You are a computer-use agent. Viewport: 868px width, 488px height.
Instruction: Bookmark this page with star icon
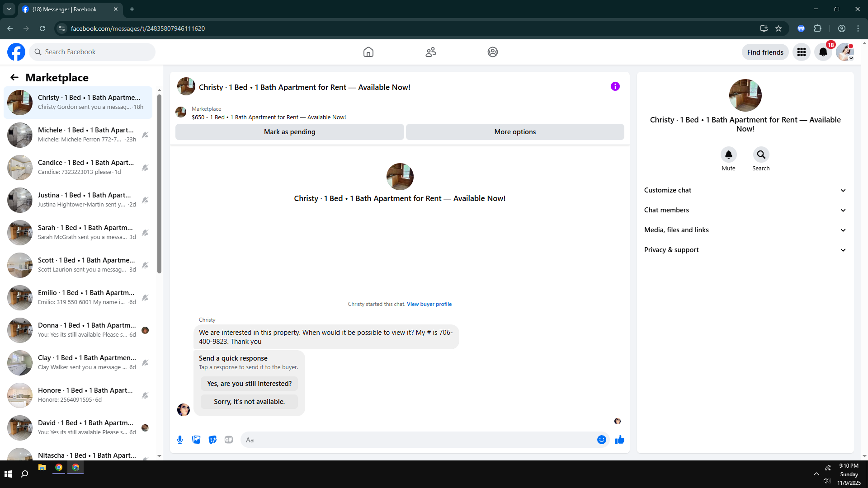click(778, 28)
